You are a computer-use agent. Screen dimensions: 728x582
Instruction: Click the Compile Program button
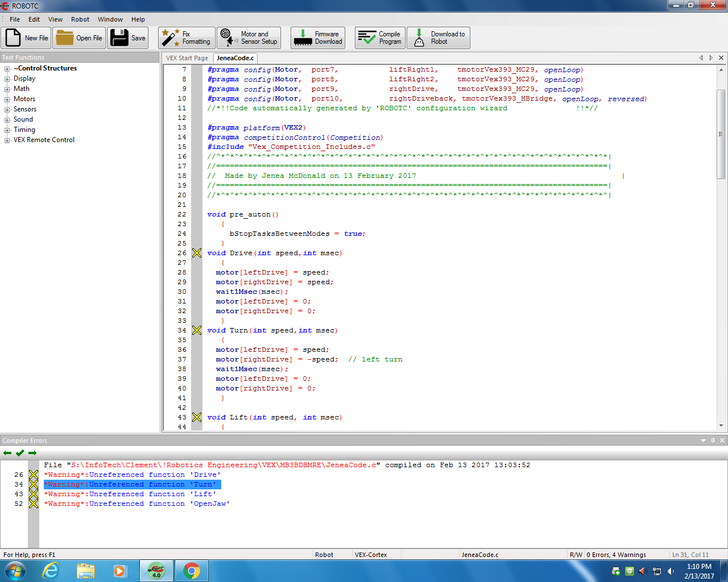(x=380, y=38)
